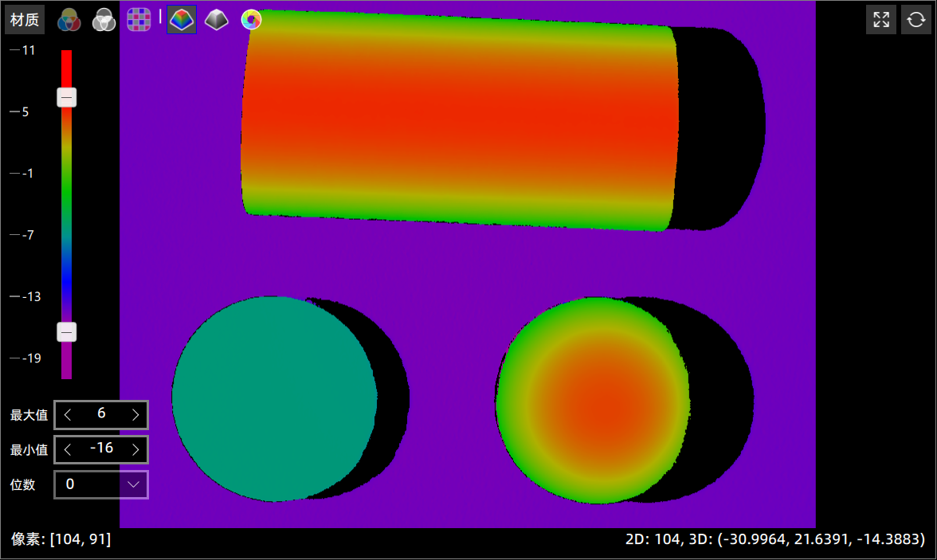Open the color wheel palette icon
937x560 pixels.
[251, 20]
